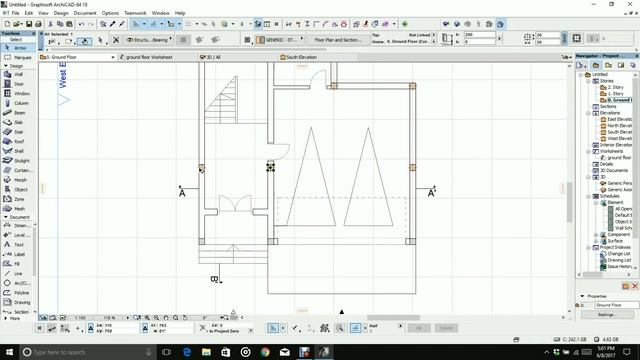Click Floor Plan and Section button
Viewport: 640px width, 360px height.
(338, 40)
